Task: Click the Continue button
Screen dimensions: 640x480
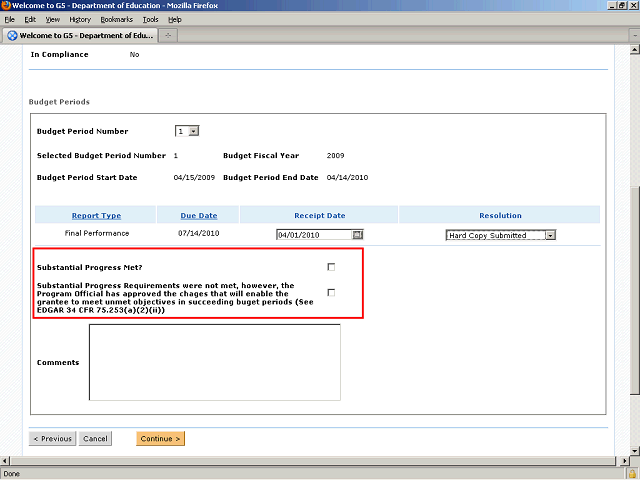Action: 160,439
